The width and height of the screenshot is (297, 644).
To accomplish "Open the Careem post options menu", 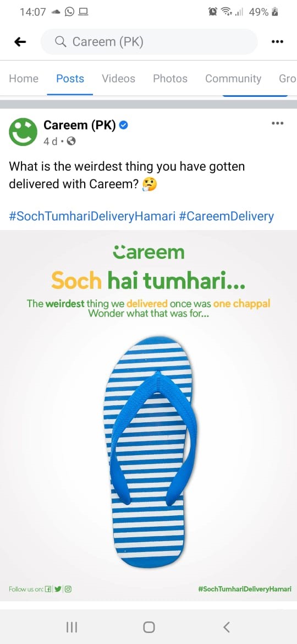I will 278,123.
